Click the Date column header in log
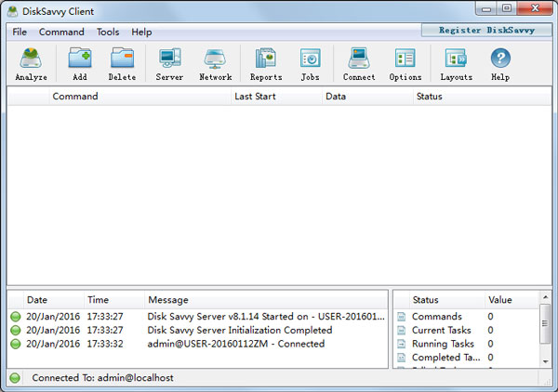This screenshot has height=392, width=558. pyautogui.click(x=54, y=300)
